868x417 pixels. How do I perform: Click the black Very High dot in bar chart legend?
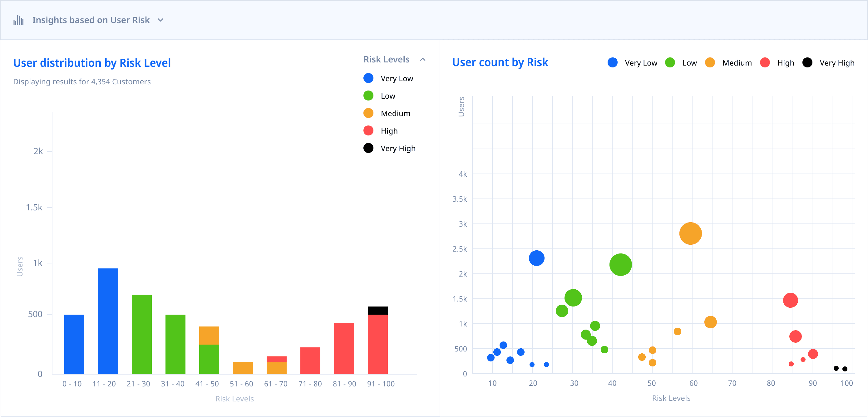(x=368, y=148)
